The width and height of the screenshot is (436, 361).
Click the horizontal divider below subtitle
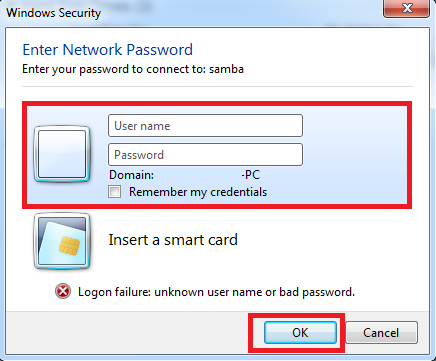(x=217, y=86)
